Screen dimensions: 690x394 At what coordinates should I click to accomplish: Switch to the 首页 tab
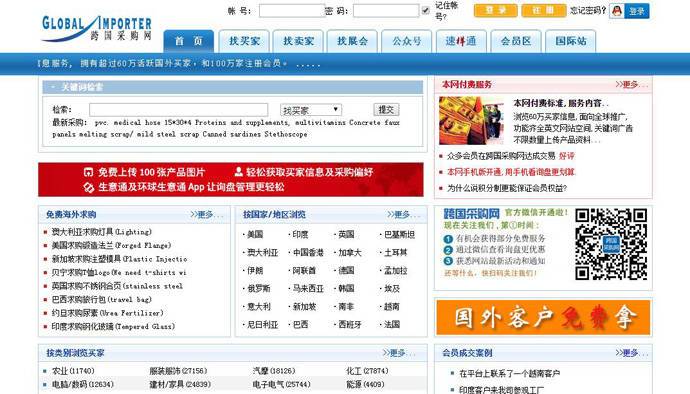[x=188, y=41]
